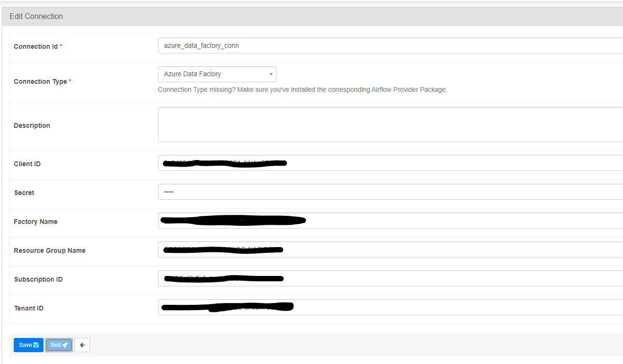
Task: Go back using the arrow button
Action: coord(82,345)
